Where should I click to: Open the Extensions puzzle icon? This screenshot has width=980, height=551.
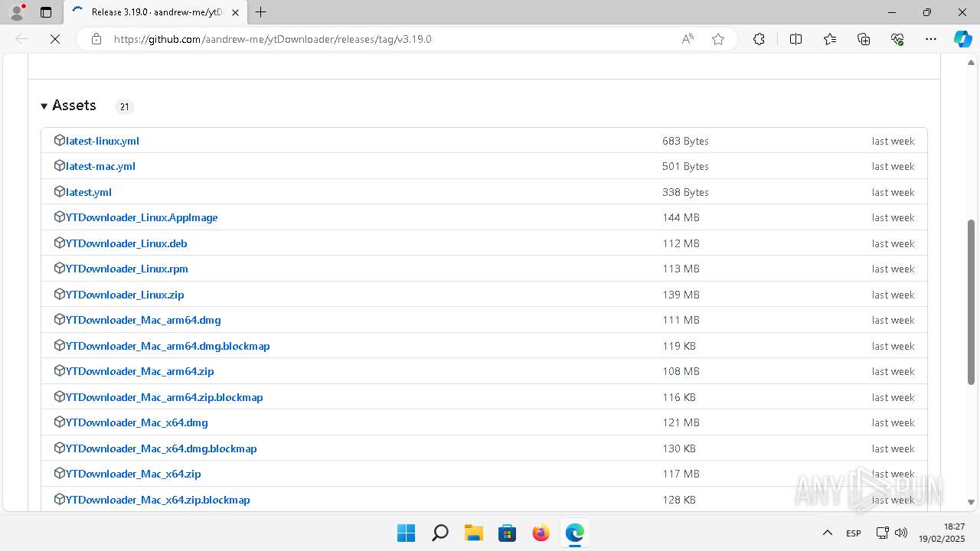(x=759, y=39)
